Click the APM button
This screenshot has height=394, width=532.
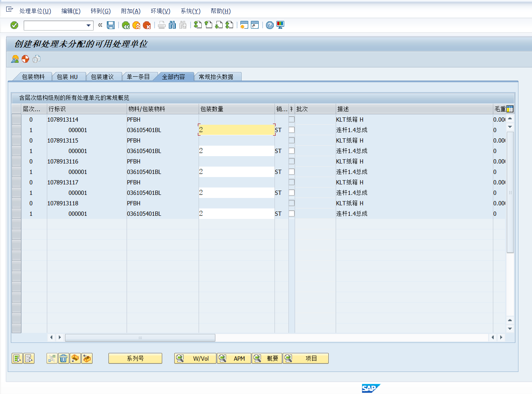234,358
